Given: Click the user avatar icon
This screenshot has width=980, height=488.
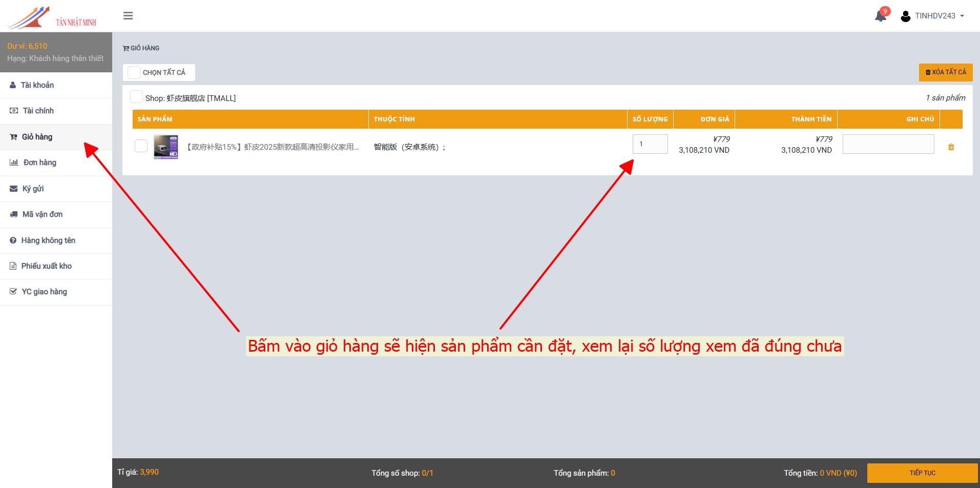Looking at the screenshot, I should 905,16.
